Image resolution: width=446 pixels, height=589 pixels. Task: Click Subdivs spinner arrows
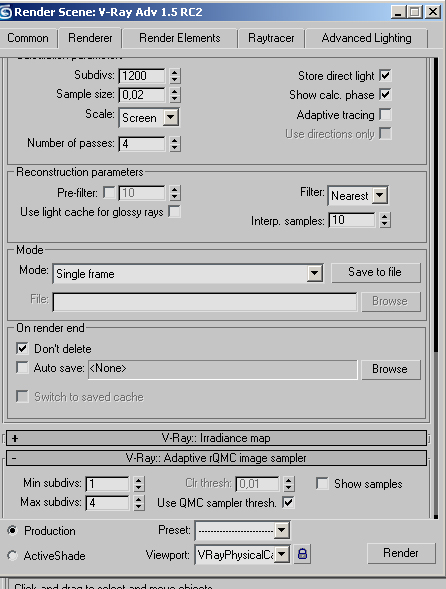(174, 76)
